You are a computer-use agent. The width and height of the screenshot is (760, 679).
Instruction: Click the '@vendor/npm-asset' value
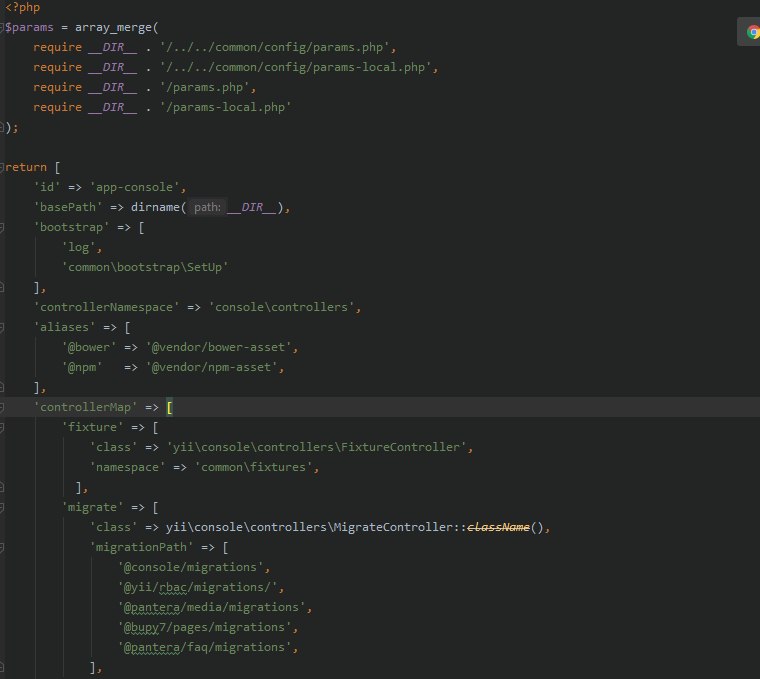(x=211, y=367)
